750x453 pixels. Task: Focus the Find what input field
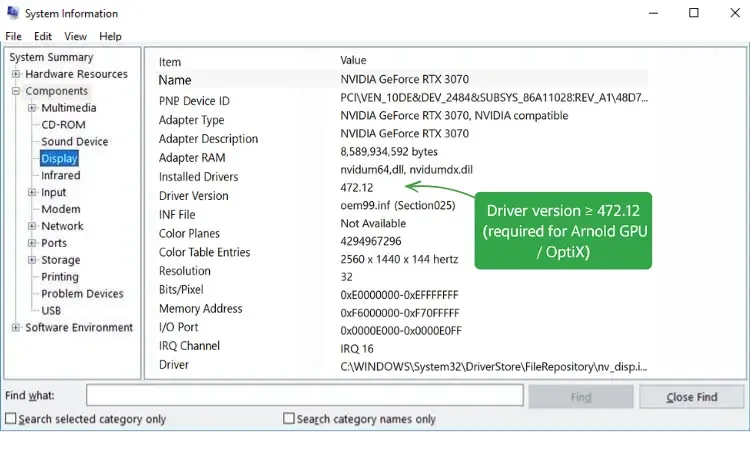(x=305, y=396)
